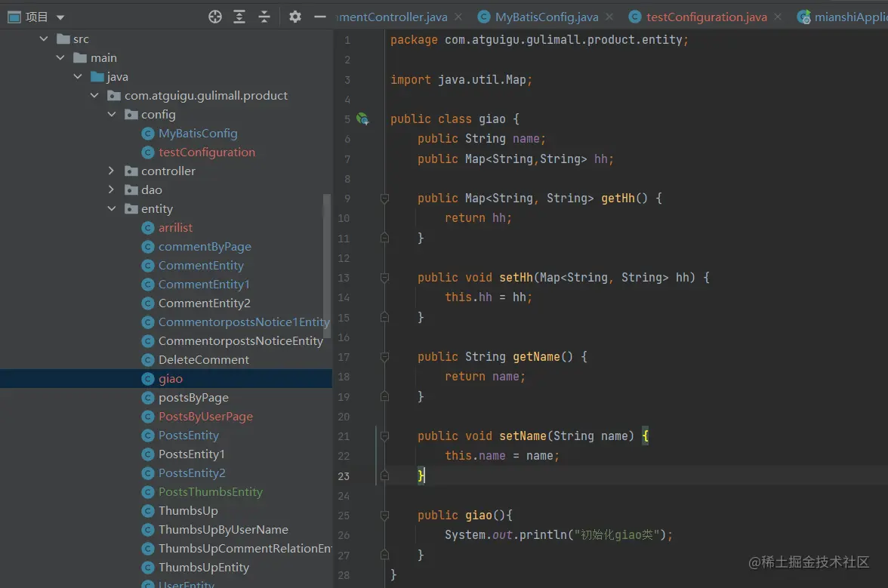The image size is (888, 588).
Task: Switch to the MyBatisConfig.java tab
Action: pyautogui.click(x=547, y=17)
